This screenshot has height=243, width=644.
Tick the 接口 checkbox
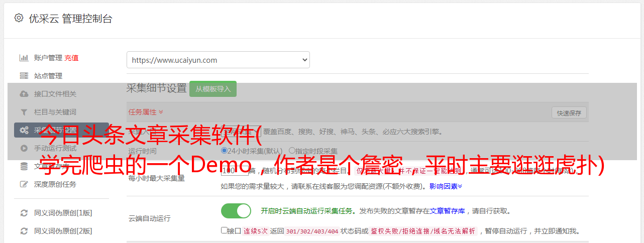[x=224, y=231]
